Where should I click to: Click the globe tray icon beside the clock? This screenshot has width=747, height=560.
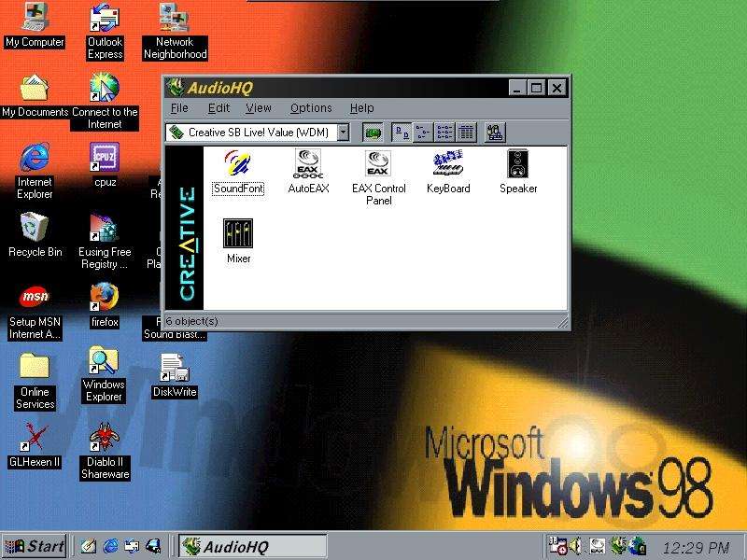click(638, 546)
